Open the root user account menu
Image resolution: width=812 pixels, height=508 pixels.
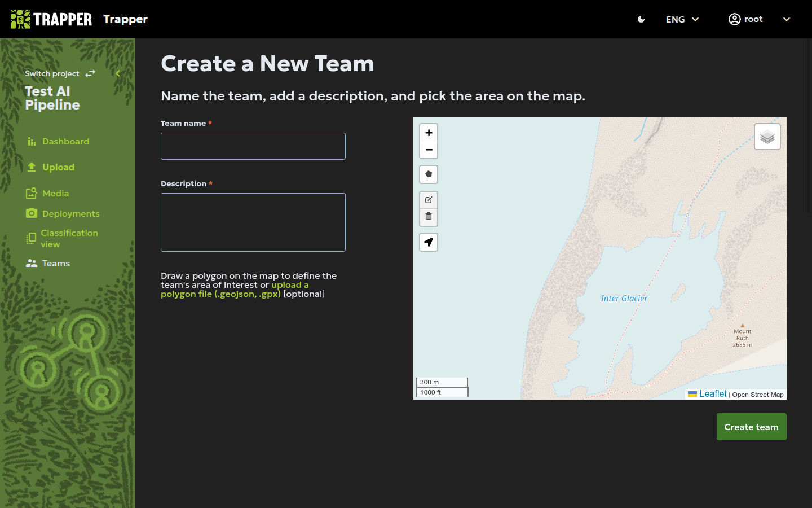pyautogui.click(x=759, y=19)
